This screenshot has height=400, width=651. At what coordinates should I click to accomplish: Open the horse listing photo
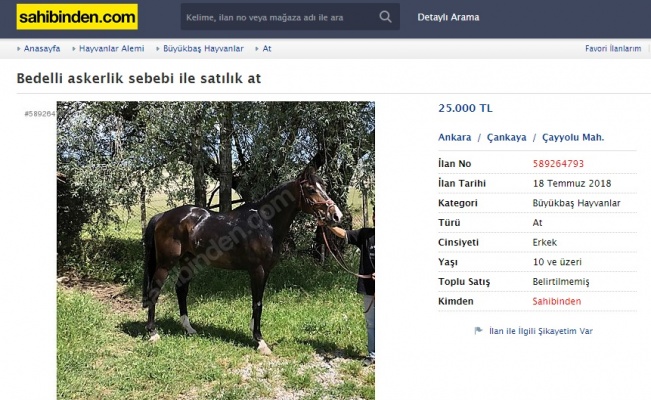tap(216, 250)
